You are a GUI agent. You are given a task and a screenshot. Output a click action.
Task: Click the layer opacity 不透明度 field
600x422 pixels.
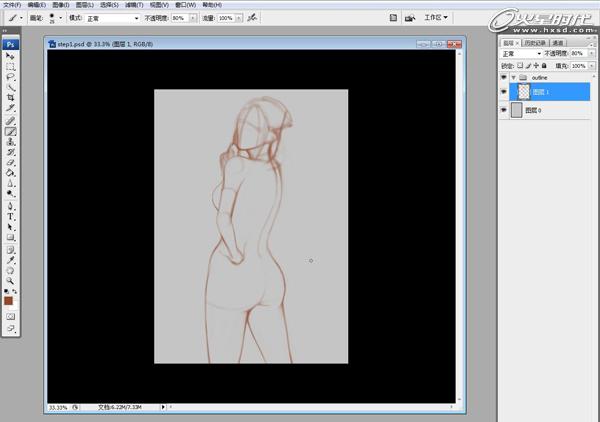coord(579,54)
